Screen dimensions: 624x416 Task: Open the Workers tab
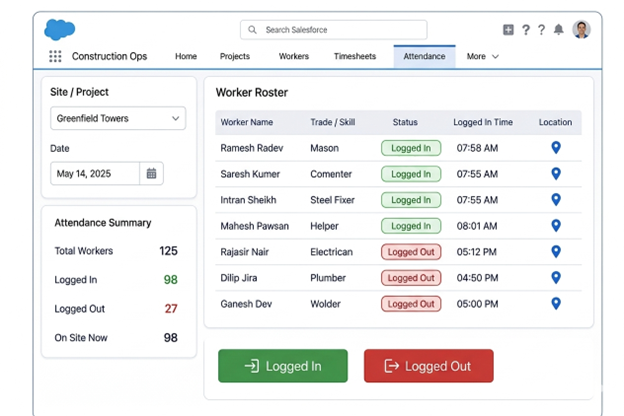[294, 57]
